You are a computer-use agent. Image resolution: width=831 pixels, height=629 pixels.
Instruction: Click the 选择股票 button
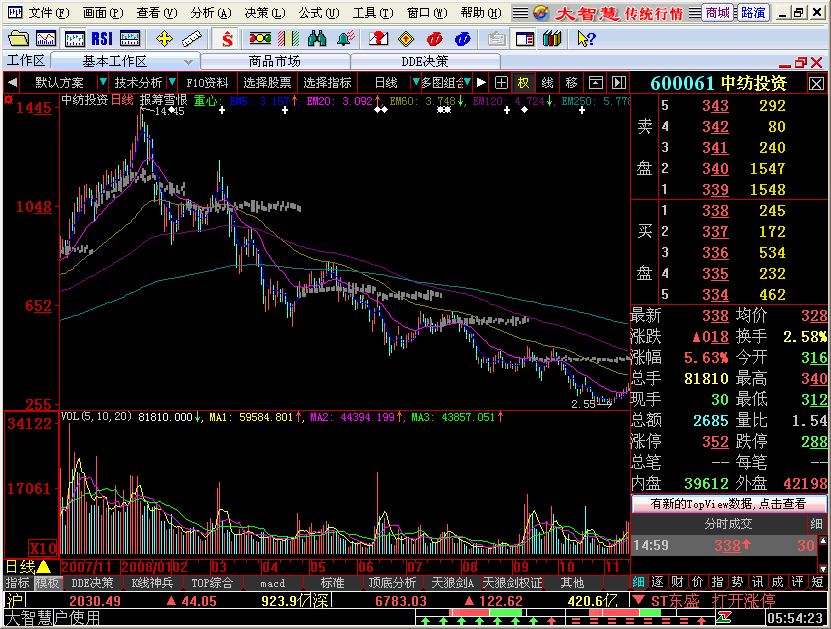(267, 83)
